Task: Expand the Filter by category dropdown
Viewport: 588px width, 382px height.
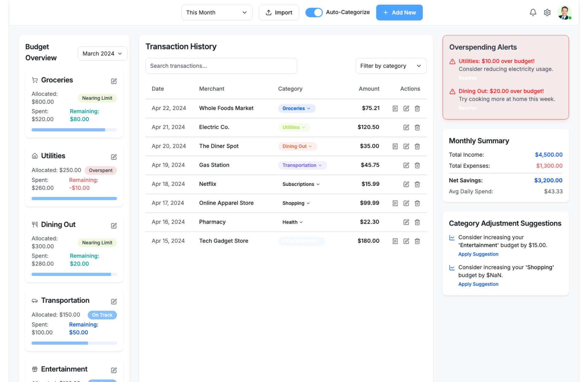Action: (x=391, y=66)
